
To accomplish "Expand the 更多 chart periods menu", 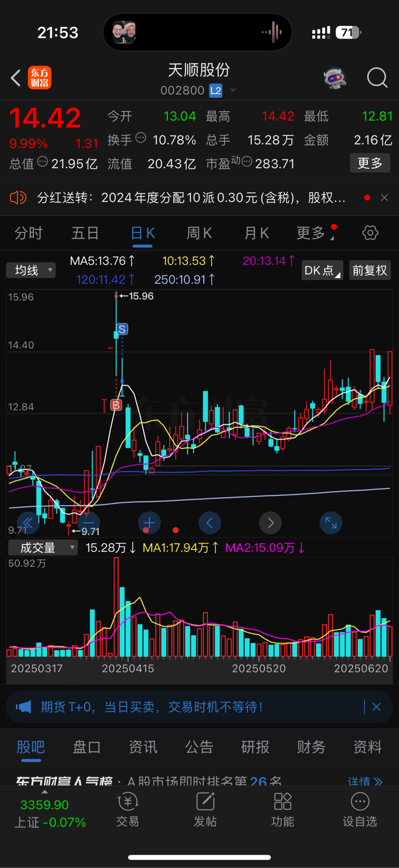I will pyautogui.click(x=315, y=233).
